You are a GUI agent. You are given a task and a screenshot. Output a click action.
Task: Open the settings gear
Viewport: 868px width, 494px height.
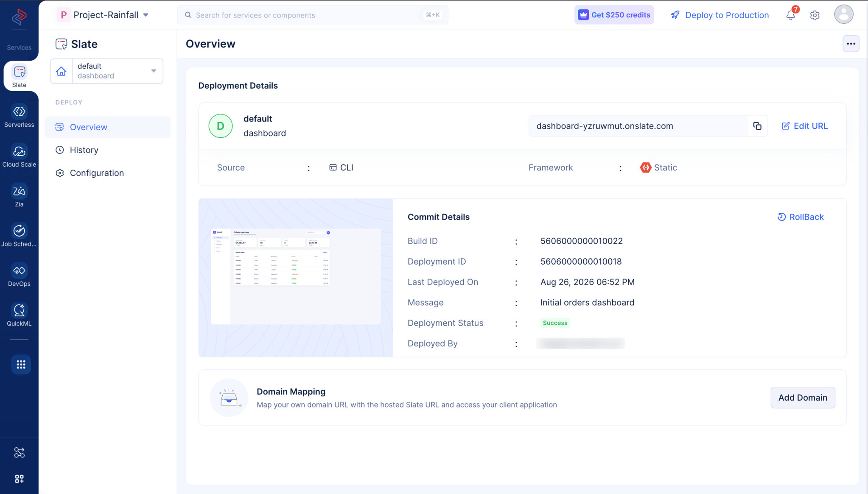(x=815, y=15)
